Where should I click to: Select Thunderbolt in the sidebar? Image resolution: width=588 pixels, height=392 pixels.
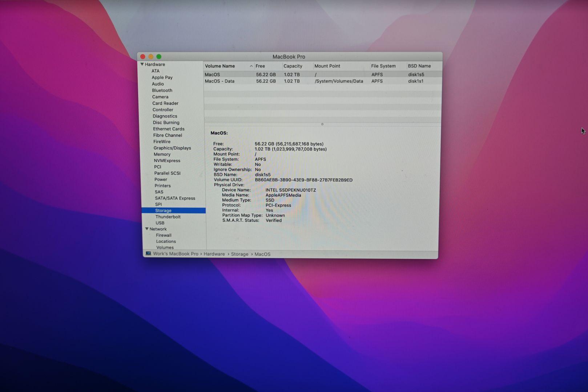point(168,217)
